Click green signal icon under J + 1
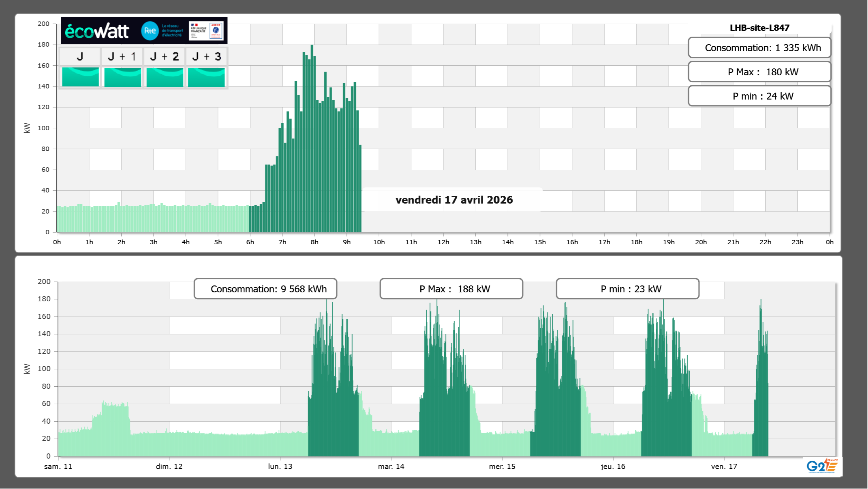 point(122,77)
